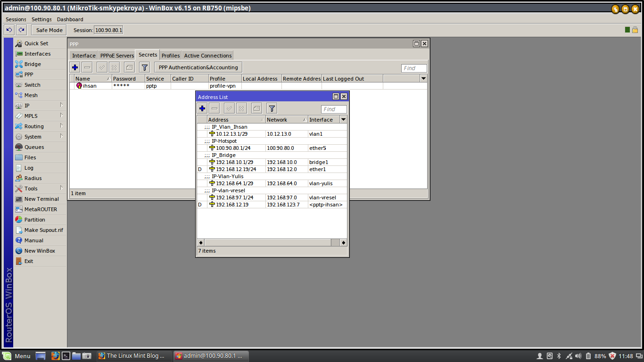
Task: Open Log in the sidebar
Action: [40, 168]
